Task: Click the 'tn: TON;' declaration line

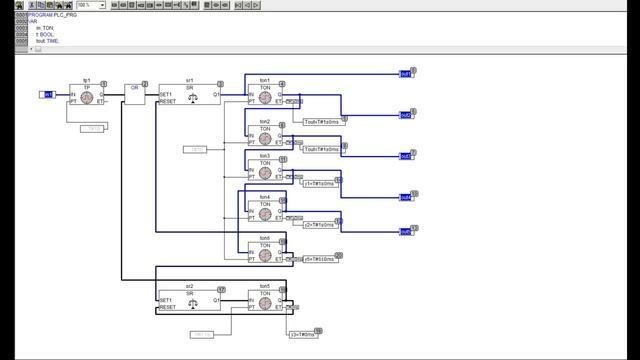Action: pyautogui.click(x=45, y=28)
